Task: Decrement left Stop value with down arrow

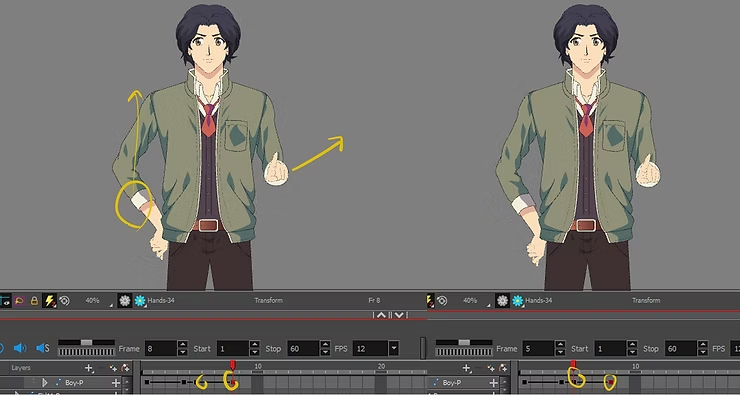Action: (325, 353)
